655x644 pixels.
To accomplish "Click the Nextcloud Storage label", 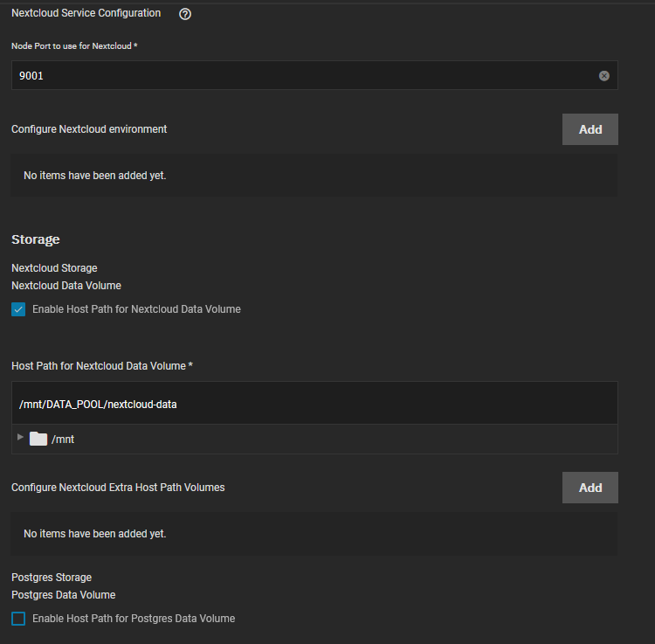I will (x=54, y=268).
